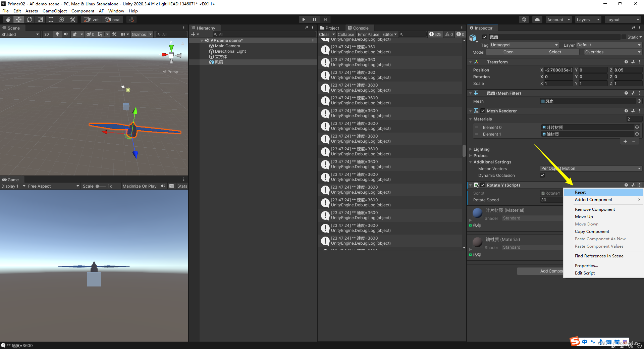
Task: Pick mesh with object selector circle
Action: (639, 101)
